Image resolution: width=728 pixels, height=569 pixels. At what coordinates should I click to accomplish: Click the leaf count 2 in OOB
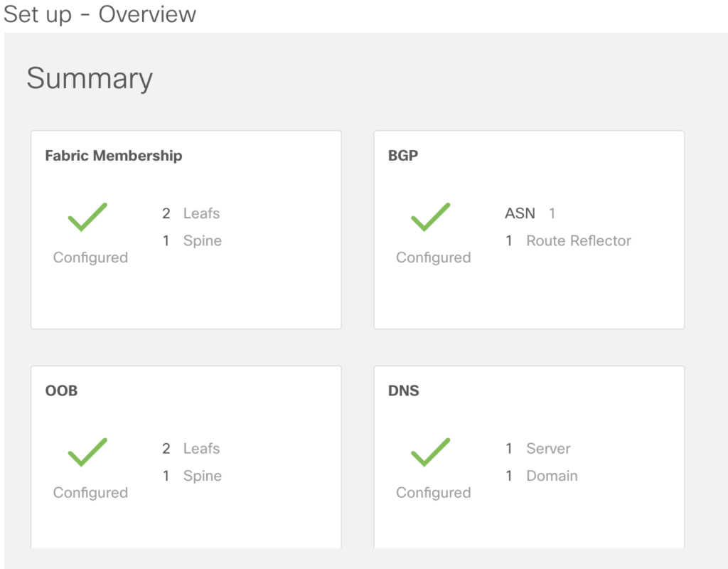[x=166, y=448]
